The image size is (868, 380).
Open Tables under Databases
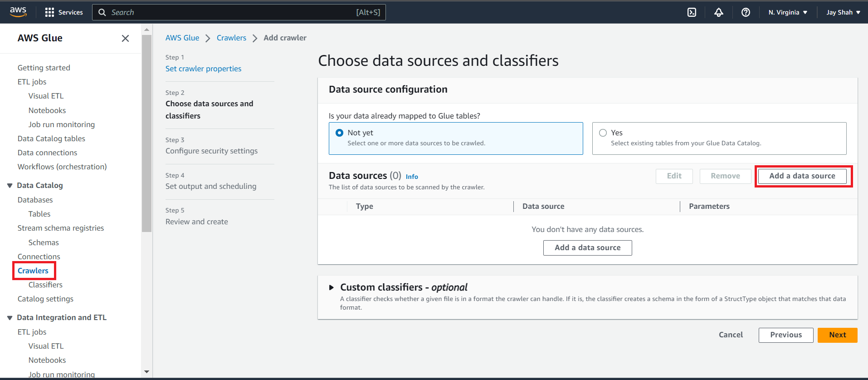(39, 214)
